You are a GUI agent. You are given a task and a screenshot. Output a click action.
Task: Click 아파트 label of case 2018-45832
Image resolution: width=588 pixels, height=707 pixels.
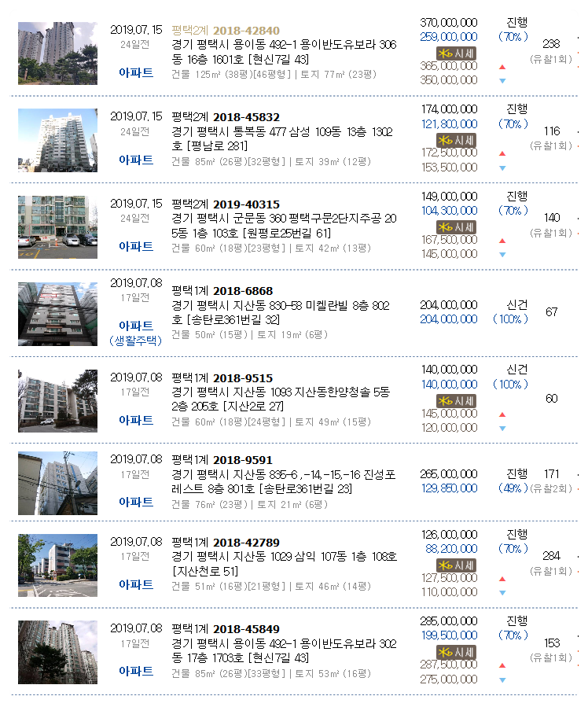[136, 160]
